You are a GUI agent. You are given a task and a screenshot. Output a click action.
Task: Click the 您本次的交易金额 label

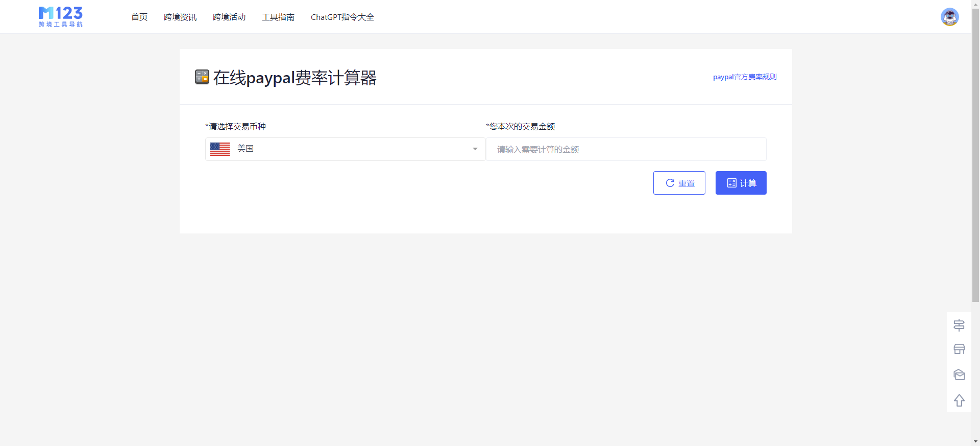click(521, 126)
